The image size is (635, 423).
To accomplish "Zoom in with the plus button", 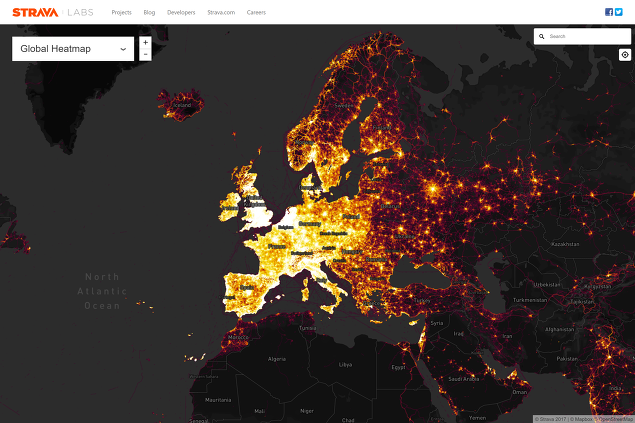I will click(x=145, y=43).
